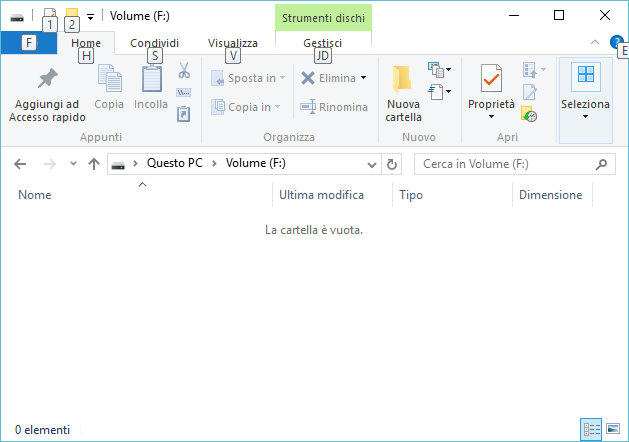
Task: Open the File tab
Action: tap(29, 43)
